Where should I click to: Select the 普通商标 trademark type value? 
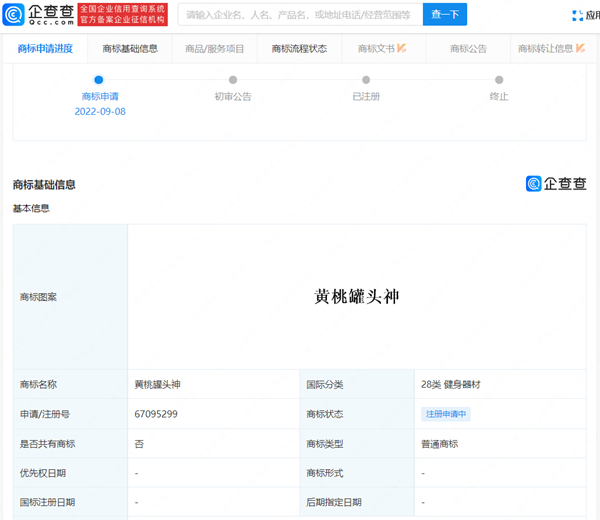click(x=440, y=444)
